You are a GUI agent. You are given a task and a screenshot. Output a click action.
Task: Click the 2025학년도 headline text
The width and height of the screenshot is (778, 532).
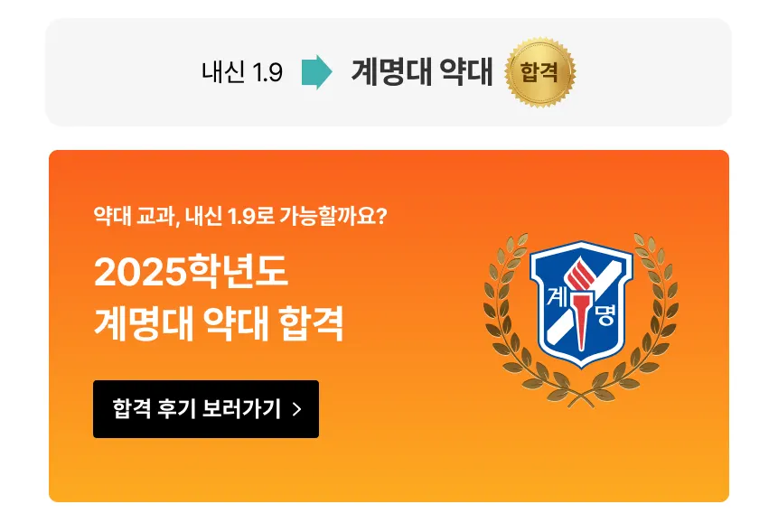tap(191, 271)
